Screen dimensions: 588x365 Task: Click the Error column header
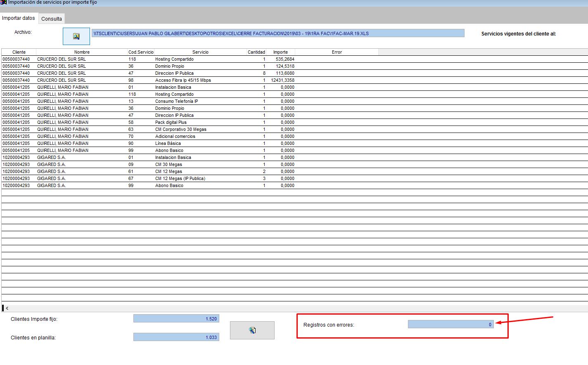[337, 52]
